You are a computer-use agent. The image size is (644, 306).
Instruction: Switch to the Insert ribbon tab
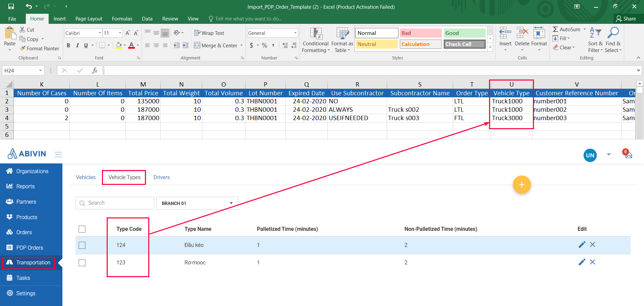click(x=60, y=19)
